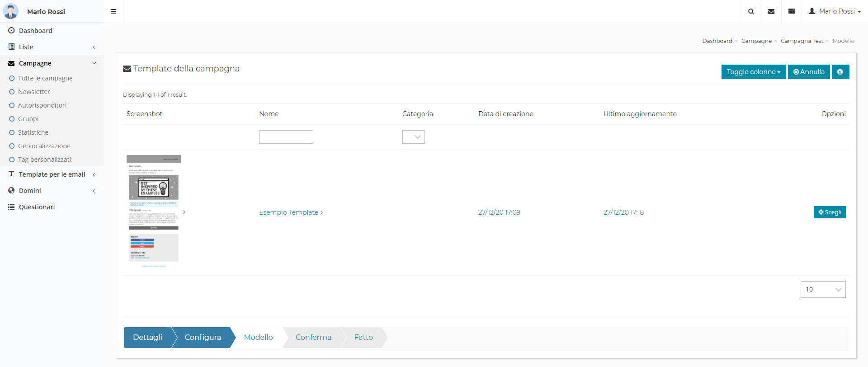Go to the Configura wizard step

[x=203, y=337]
